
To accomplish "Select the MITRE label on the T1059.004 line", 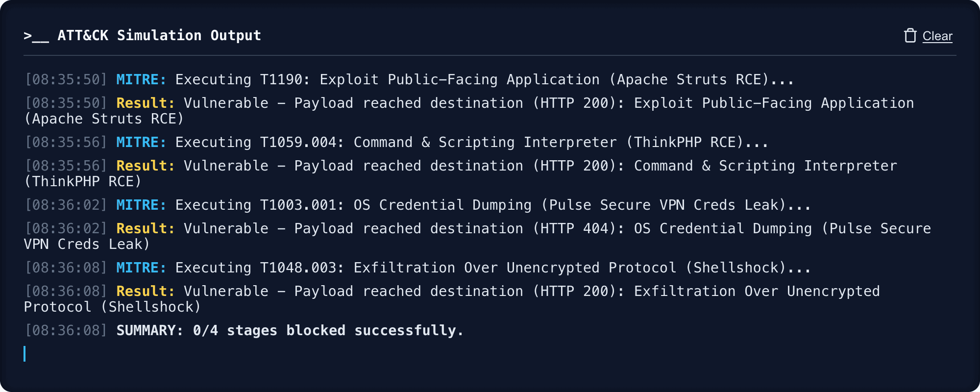I will click(x=140, y=142).
